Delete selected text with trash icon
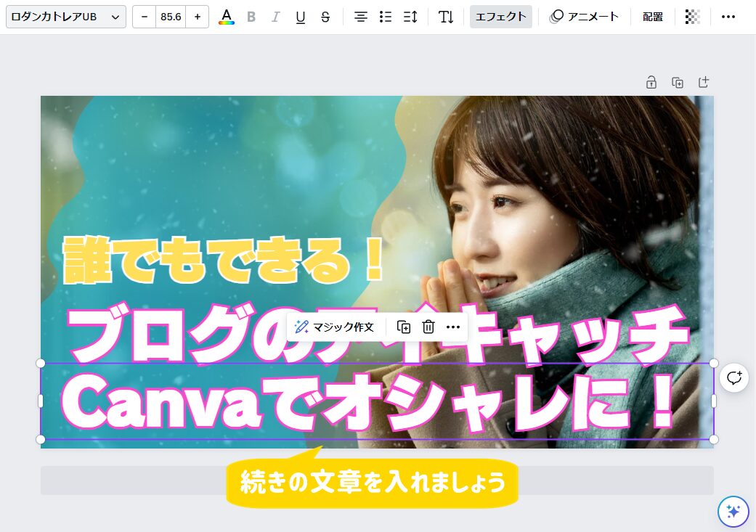Viewport: 756px width, 532px height. [x=428, y=327]
